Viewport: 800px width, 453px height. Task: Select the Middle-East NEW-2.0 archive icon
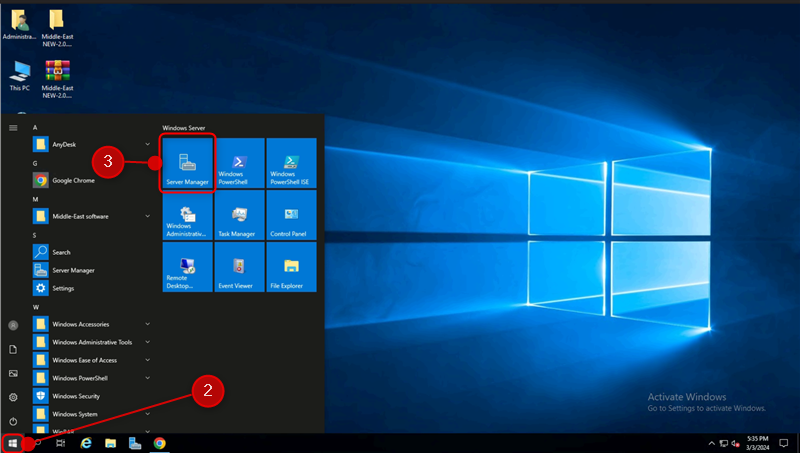tap(57, 79)
